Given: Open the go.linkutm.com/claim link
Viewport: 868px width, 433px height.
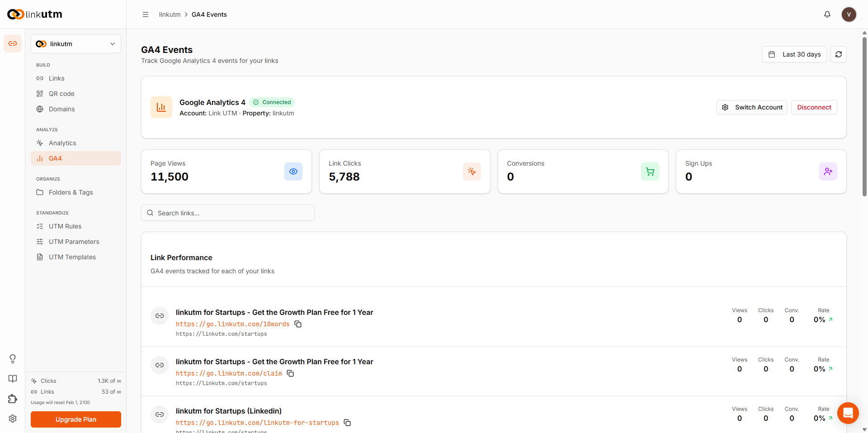Looking at the screenshot, I should click(229, 373).
